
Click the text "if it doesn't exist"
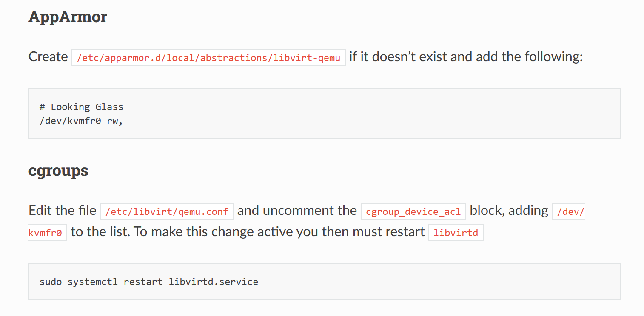(x=398, y=57)
